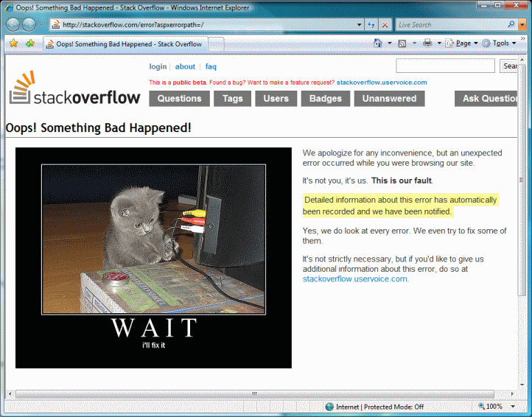Viewport: 532px width, 417px height.
Task: Click the login link
Action: (x=158, y=66)
